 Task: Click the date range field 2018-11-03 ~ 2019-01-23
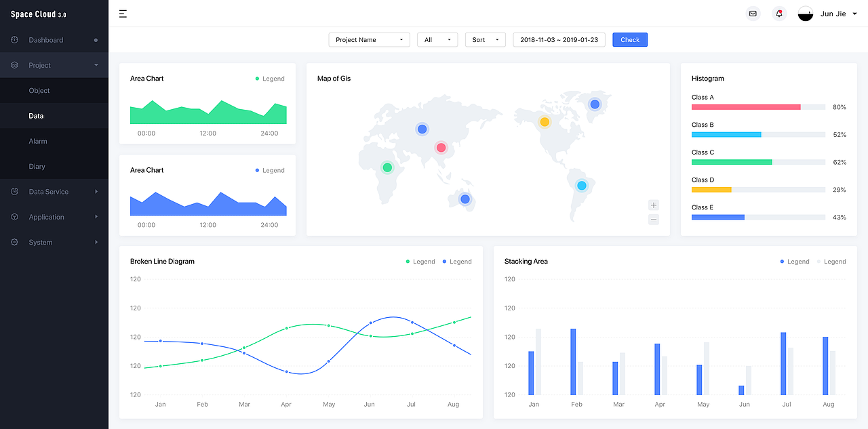point(559,40)
